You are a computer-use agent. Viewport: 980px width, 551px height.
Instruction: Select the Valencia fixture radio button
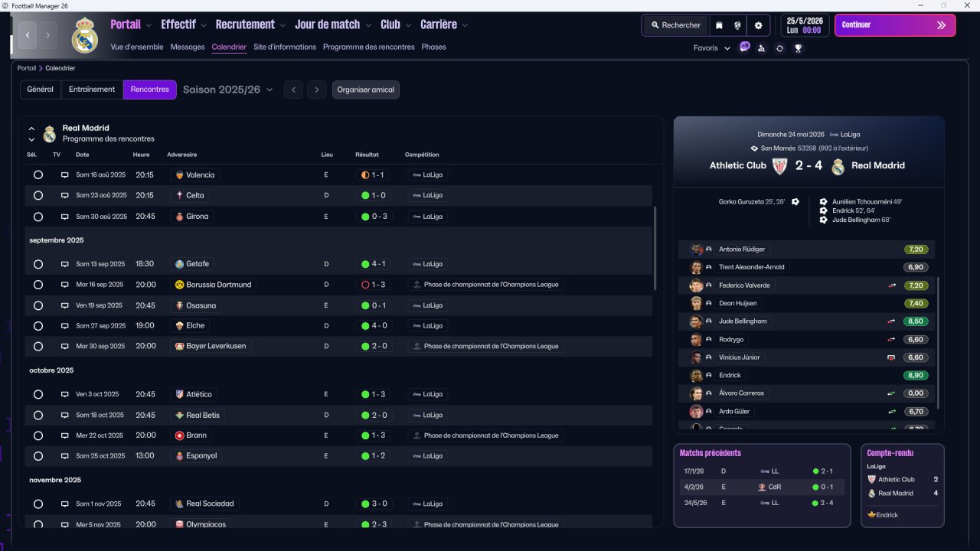pyautogui.click(x=38, y=175)
